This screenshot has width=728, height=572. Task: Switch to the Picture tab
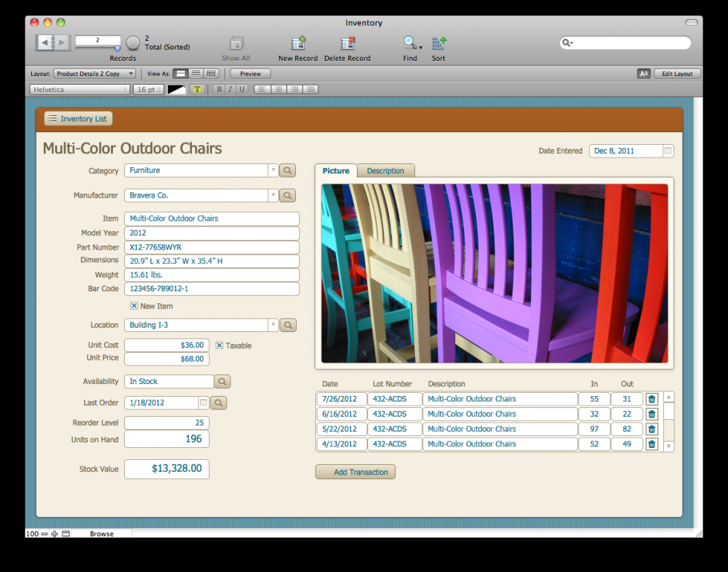tap(336, 171)
